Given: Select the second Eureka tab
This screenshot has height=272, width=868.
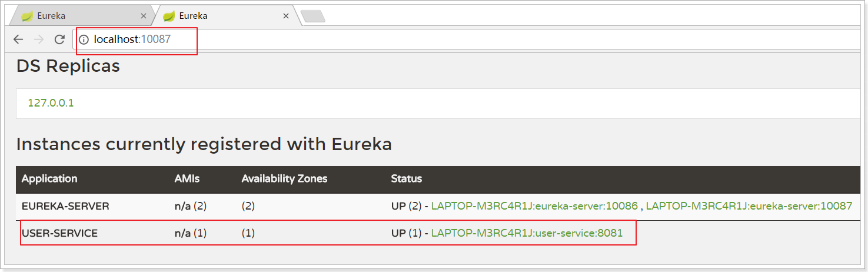Looking at the screenshot, I should coord(227,16).
